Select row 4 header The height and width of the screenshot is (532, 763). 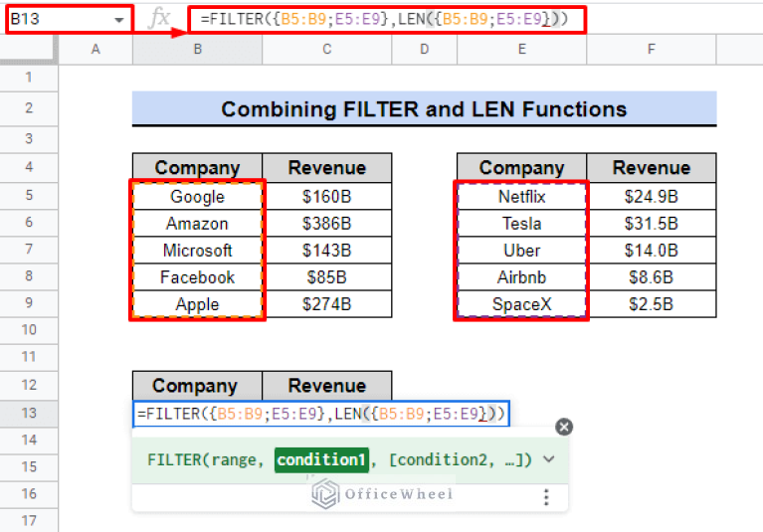click(x=29, y=167)
